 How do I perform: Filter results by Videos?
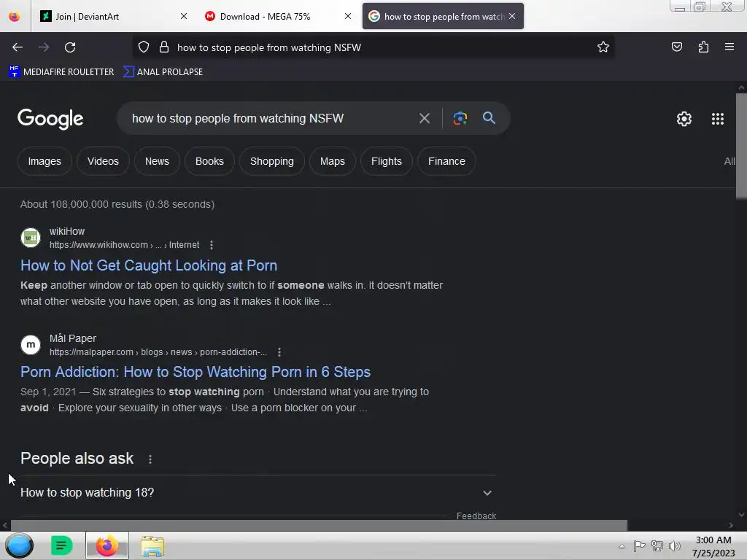(103, 161)
